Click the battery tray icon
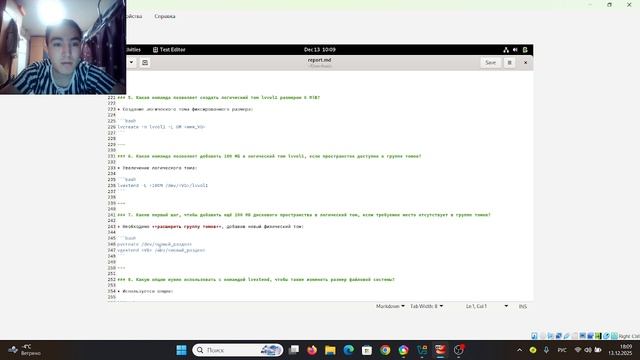The image size is (640, 360). [x=598, y=350]
